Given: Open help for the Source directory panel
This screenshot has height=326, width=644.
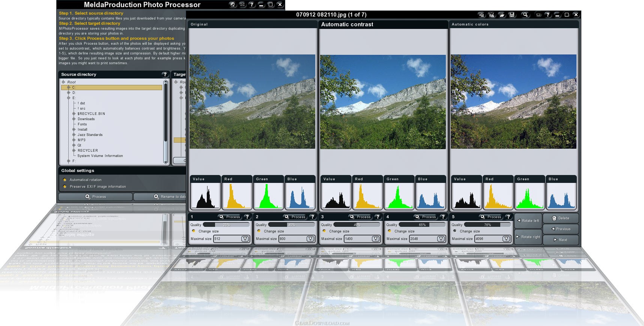Looking at the screenshot, I should 165,74.
